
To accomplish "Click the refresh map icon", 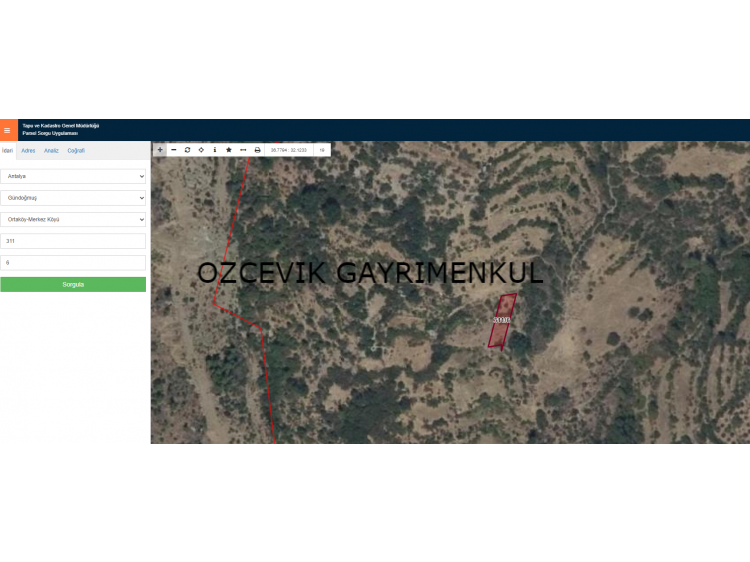I will point(187,150).
